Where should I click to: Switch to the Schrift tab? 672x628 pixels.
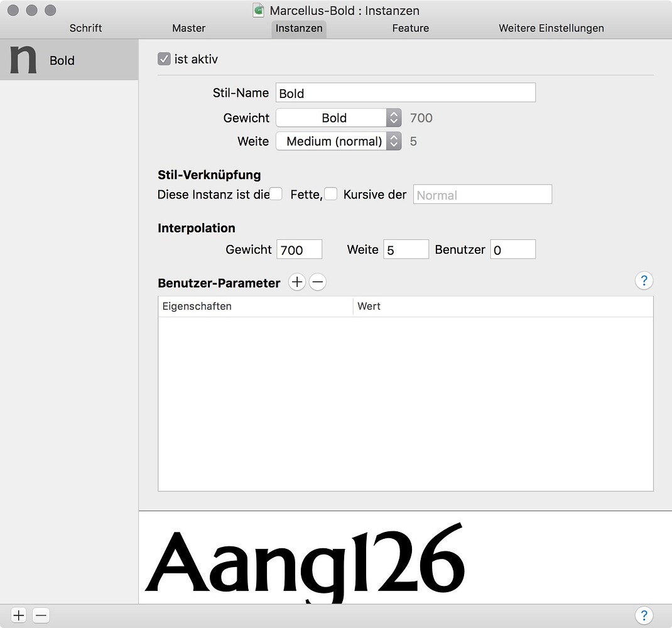(85, 28)
